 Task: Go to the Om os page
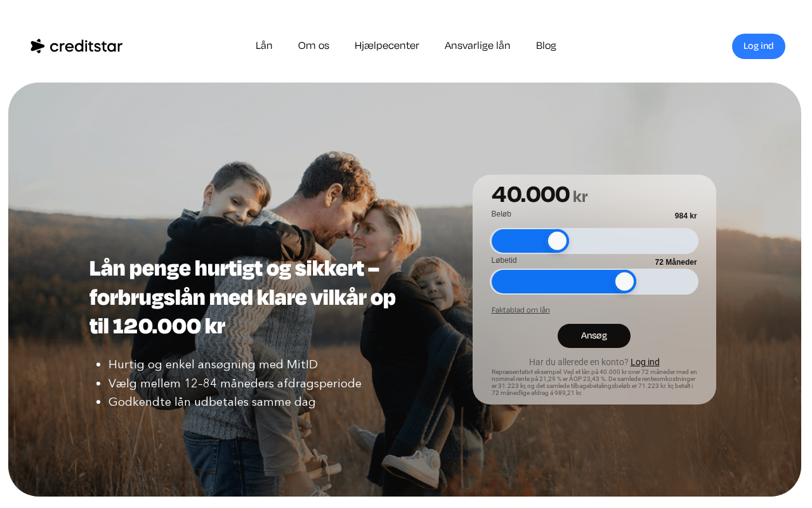(x=313, y=46)
